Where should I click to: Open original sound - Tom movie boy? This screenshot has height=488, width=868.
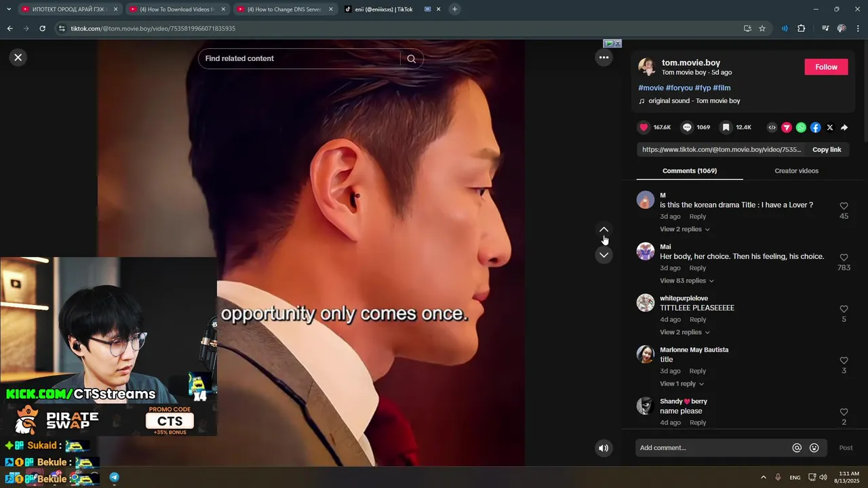click(694, 101)
